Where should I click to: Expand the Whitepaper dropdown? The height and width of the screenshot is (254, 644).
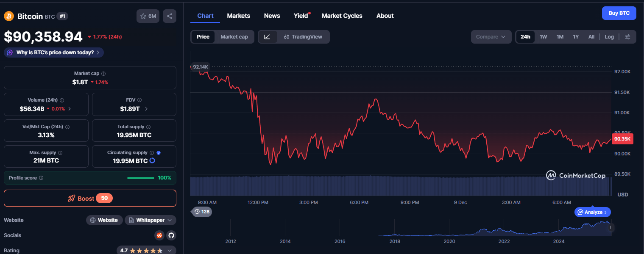click(151, 220)
